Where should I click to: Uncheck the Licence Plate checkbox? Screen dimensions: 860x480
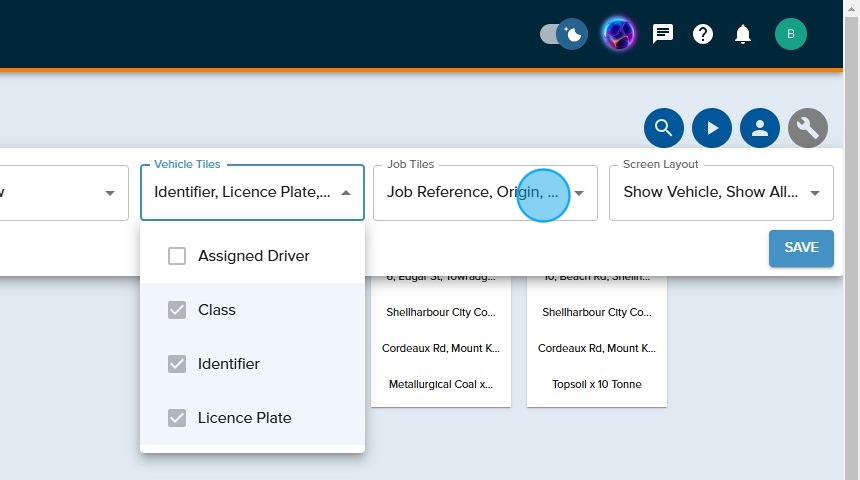[x=177, y=418]
